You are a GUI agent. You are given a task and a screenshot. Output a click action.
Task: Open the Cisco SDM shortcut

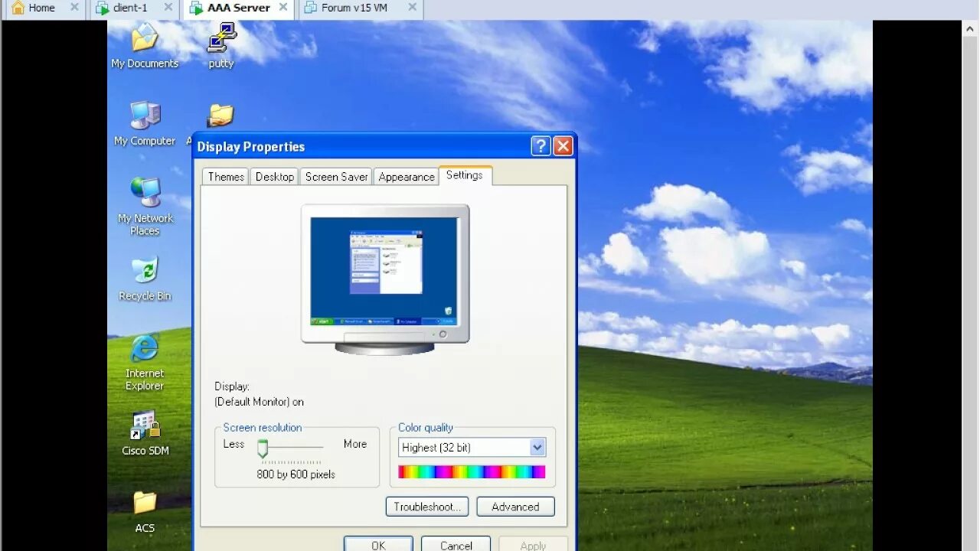pos(145,433)
